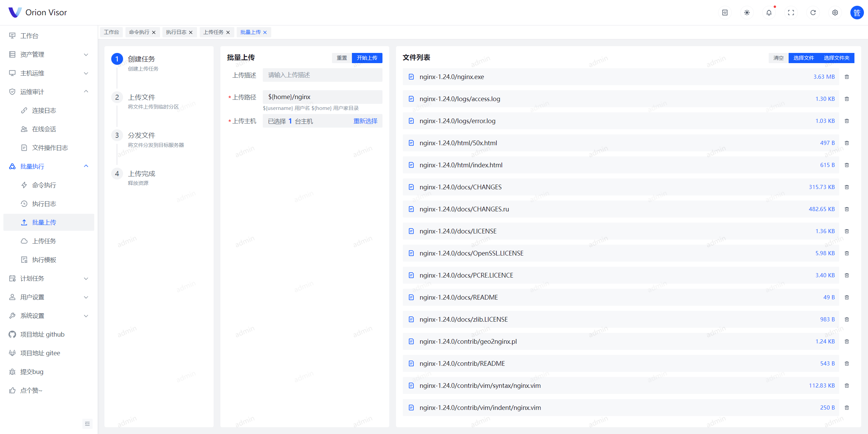The width and height of the screenshot is (868, 434).
Task: Toggle fullscreen mode icon
Action: point(791,13)
